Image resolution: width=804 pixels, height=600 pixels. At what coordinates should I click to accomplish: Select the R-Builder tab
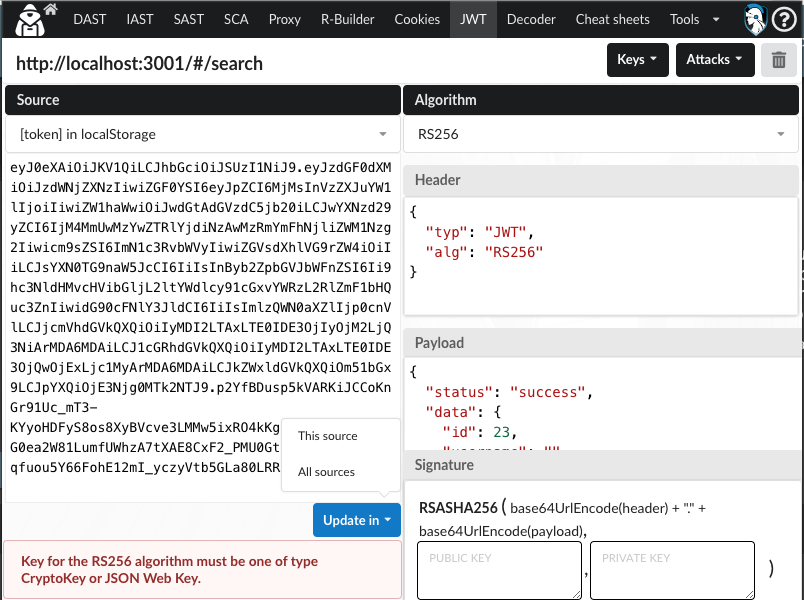pyautogui.click(x=346, y=19)
